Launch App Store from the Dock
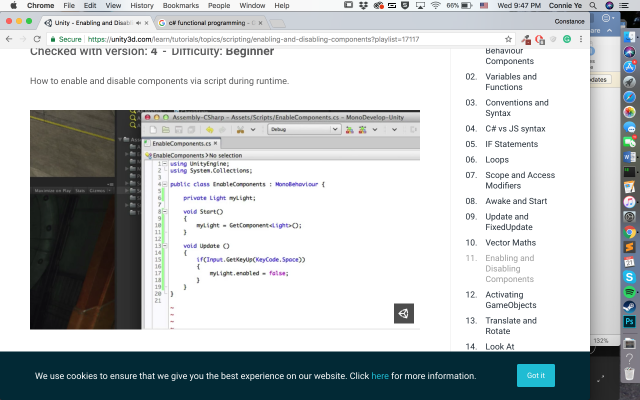 (629, 67)
